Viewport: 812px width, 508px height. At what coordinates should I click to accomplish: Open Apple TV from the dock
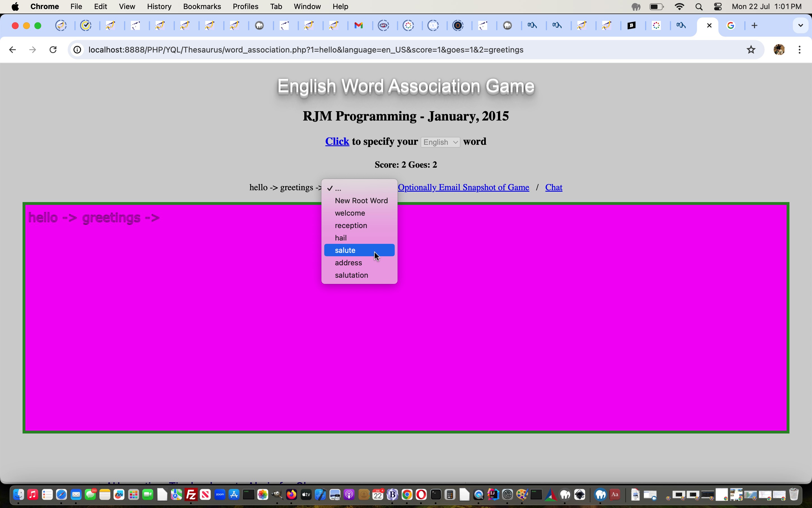click(x=306, y=494)
